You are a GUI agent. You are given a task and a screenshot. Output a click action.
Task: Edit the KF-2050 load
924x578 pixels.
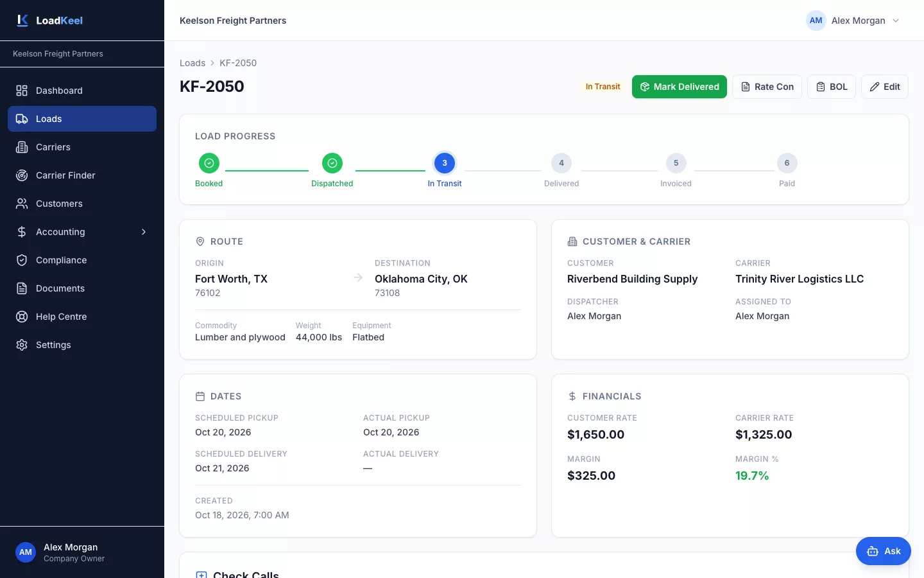coord(885,87)
